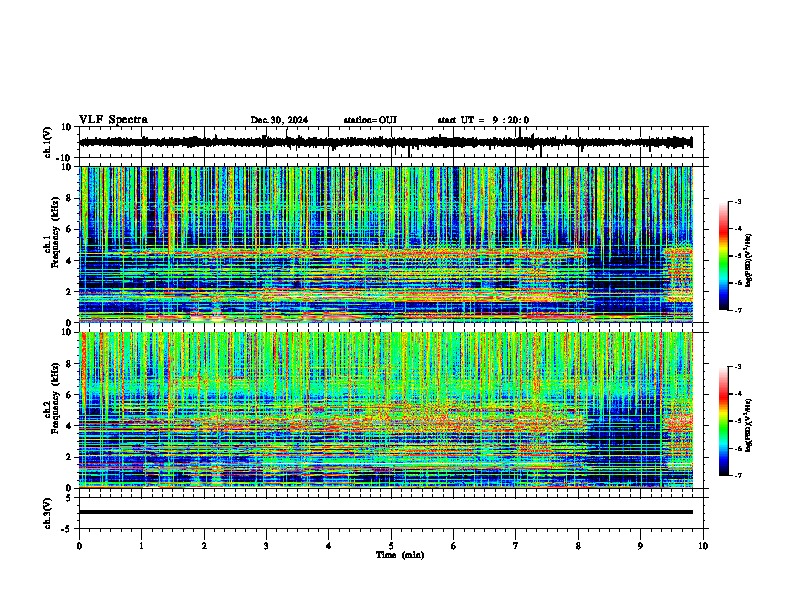The height and width of the screenshot is (612, 792).
Task: Click time axis tick label "9"
Action: point(640,546)
